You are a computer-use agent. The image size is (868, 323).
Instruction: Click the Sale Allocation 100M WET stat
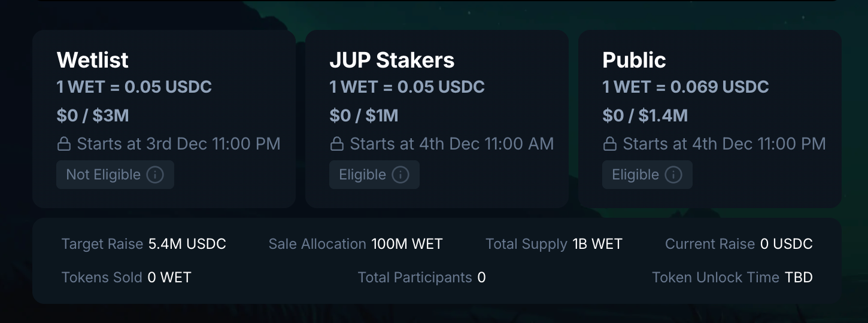[x=356, y=244]
